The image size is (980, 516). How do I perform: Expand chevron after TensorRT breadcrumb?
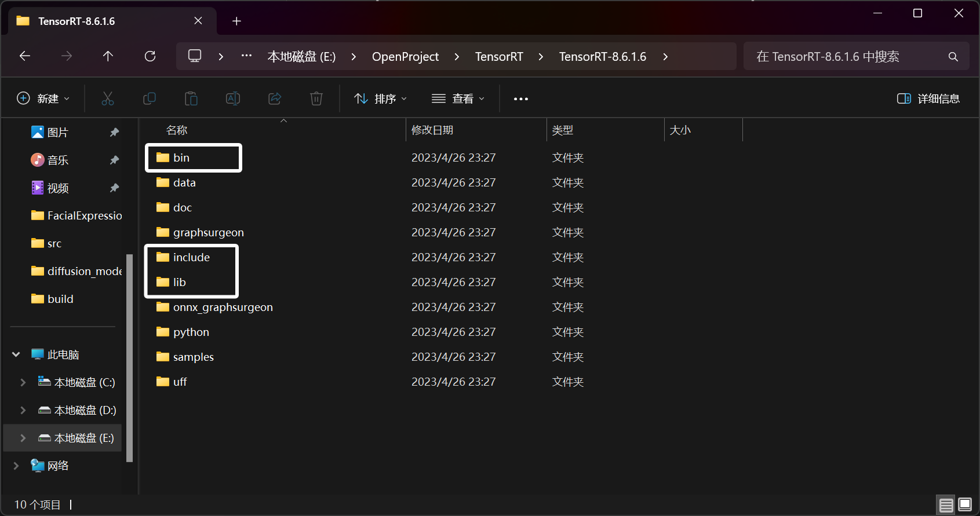point(541,57)
